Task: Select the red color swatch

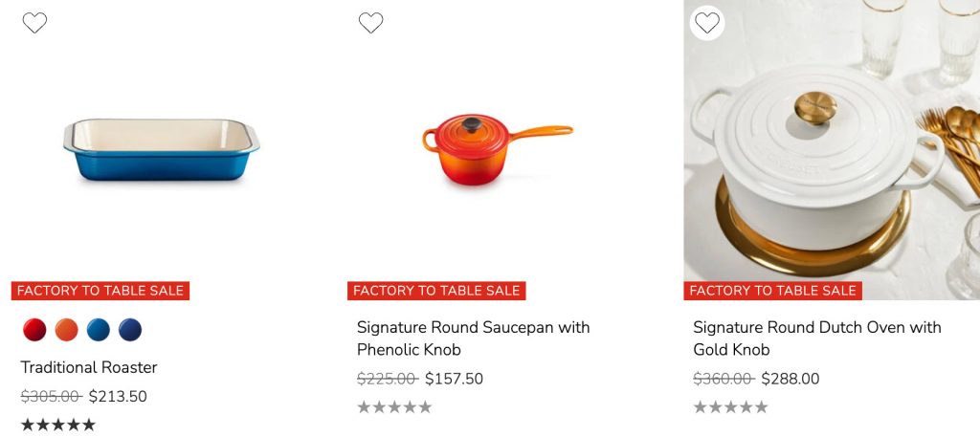Action: [x=34, y=330]
